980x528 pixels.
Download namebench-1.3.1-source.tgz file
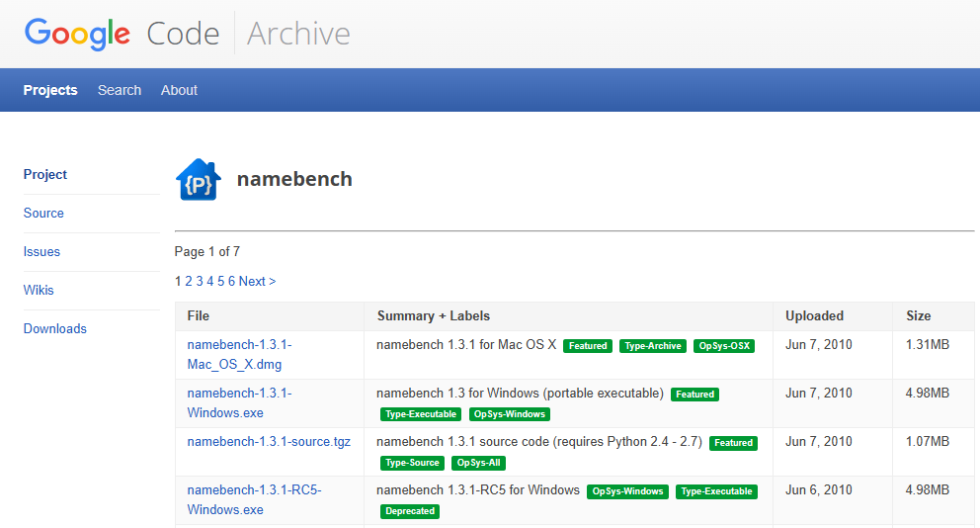click(269, 442)
